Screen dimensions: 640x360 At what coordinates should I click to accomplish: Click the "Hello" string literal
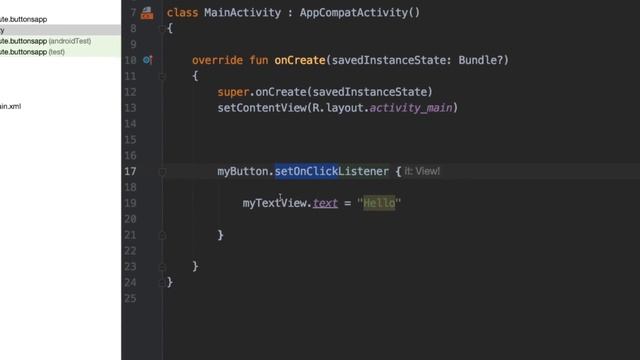379,203
